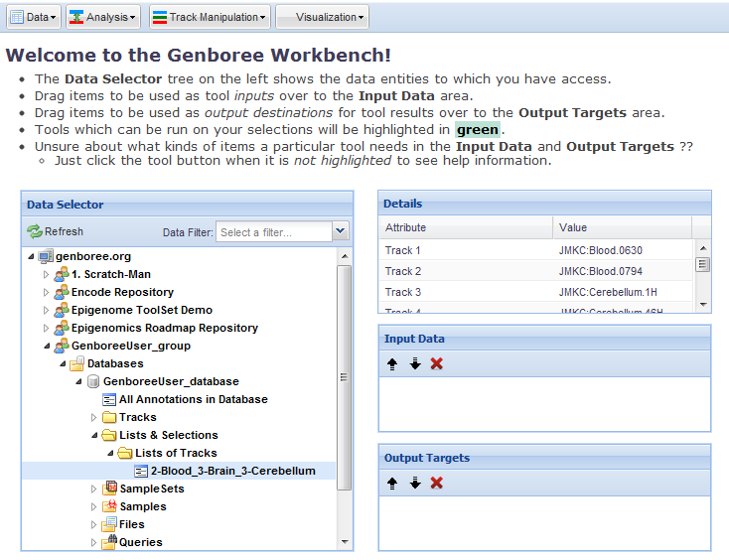Image resolution: width=729 pixels, height=560 pixels.
Task: Open the Visualization menu
Action: 322,17
